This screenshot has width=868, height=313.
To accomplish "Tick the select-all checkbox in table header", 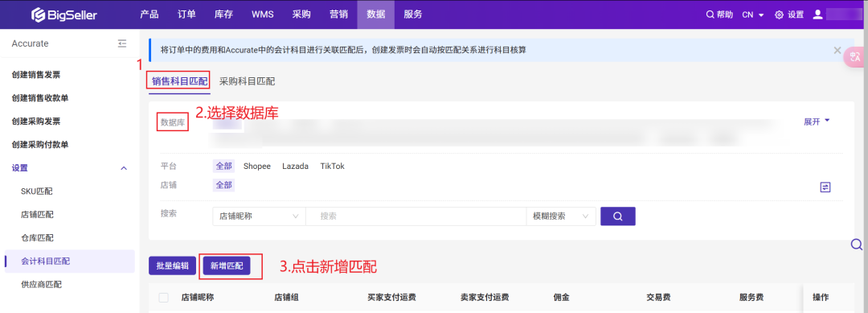I will pos(164,298).
